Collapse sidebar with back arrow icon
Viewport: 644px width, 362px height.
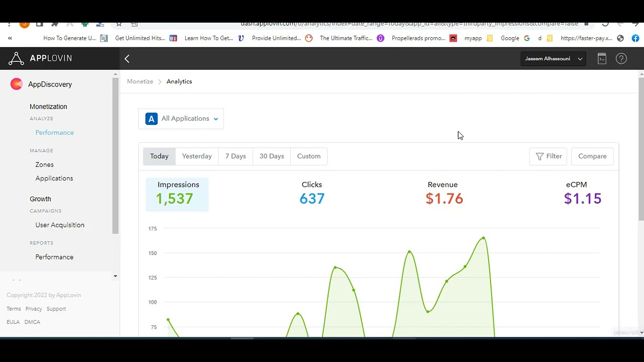(x=127, y=59)
